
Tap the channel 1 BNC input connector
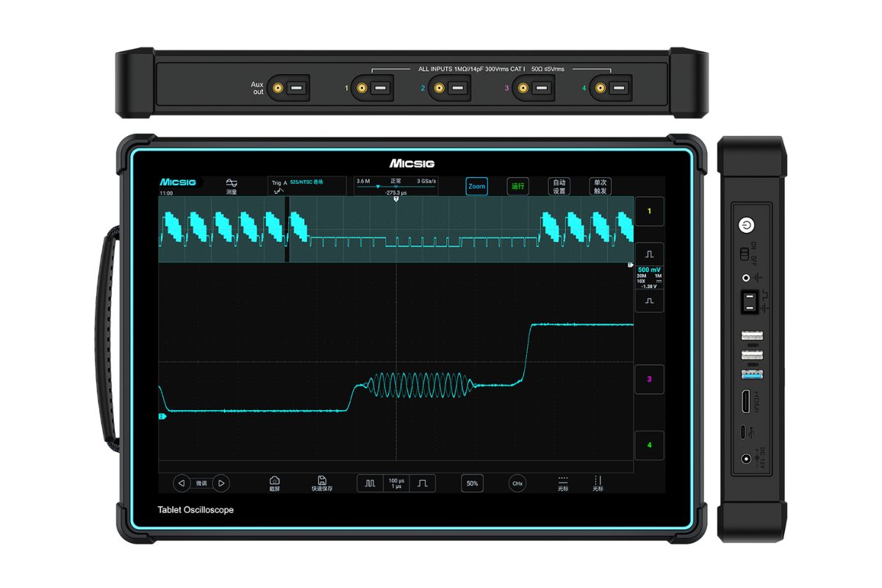click(x=362, y=89)
